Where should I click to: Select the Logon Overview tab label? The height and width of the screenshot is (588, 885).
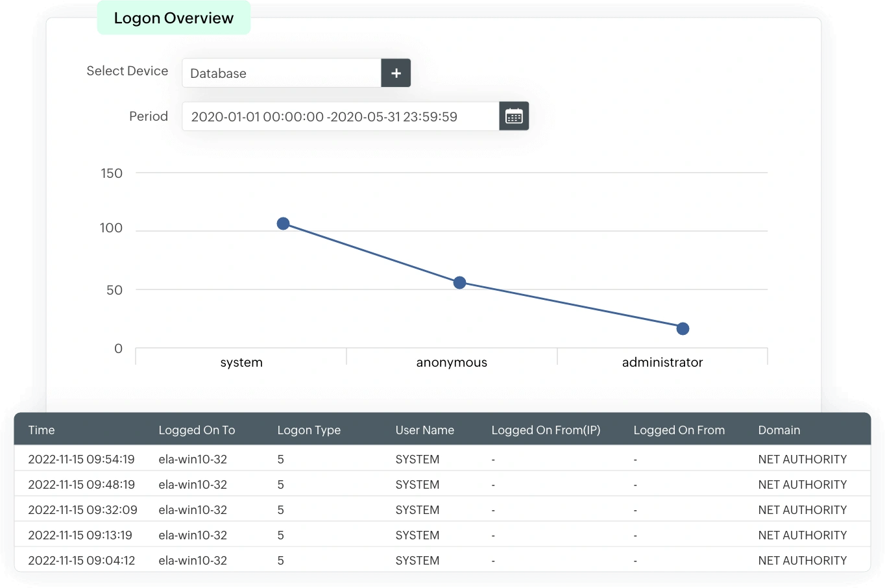pos(174,18)
